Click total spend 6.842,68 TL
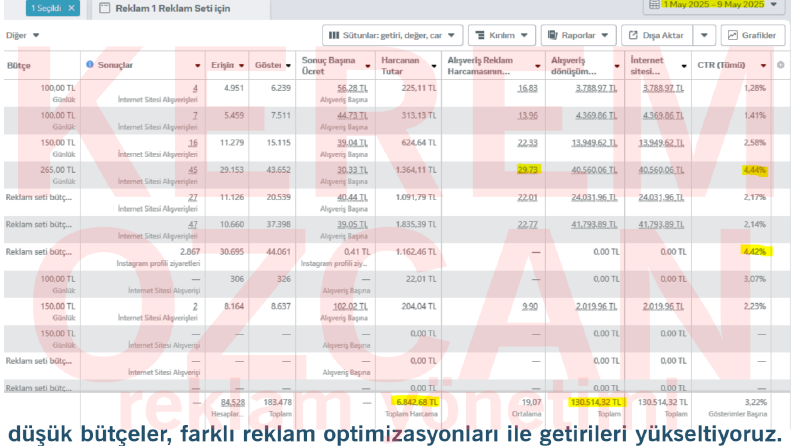Screen dimensions: 793x446 (417, 403)
